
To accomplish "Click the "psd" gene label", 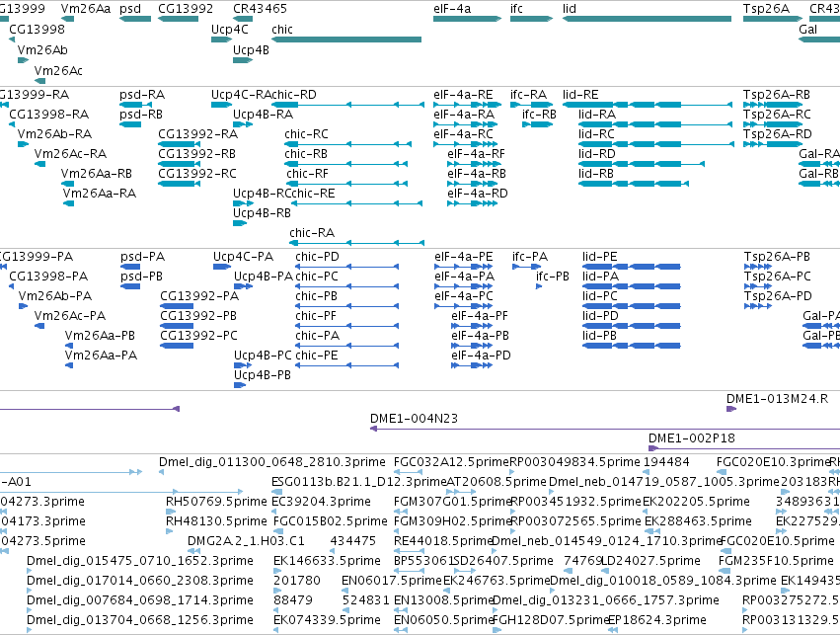I will 130,9.
